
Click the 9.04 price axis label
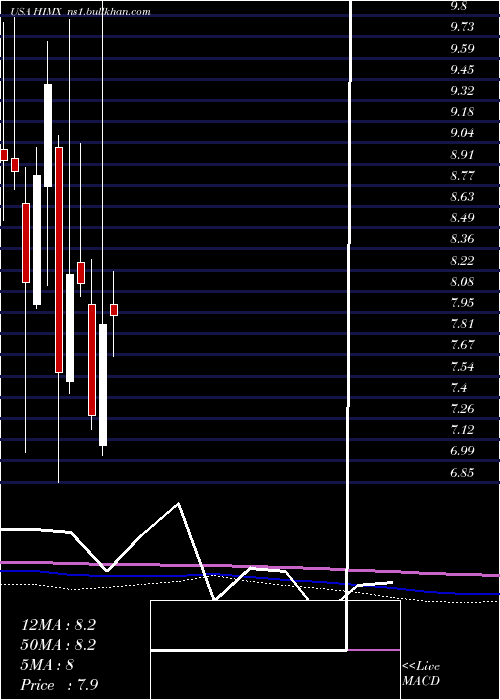(x=462, y=133)
